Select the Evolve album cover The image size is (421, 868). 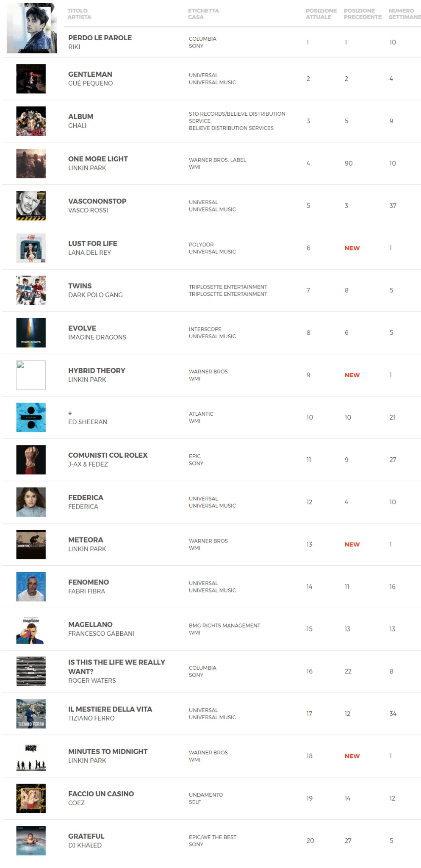point(31,333)
